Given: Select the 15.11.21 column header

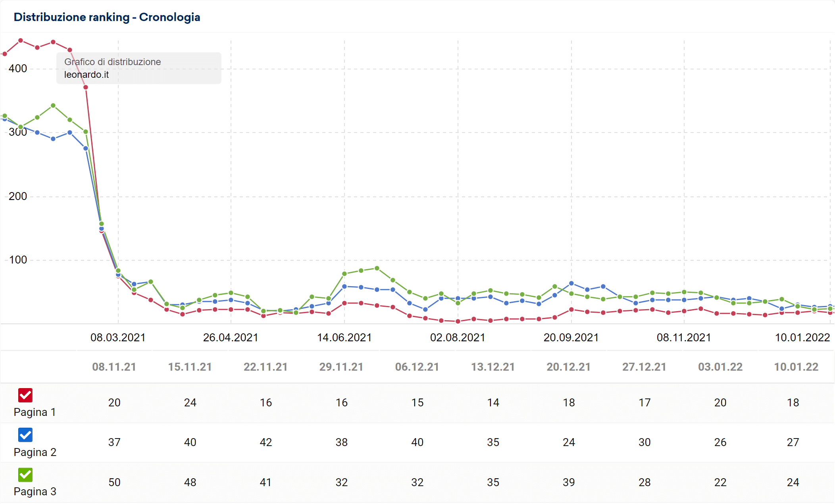Looking at the screenshot, I should tap(190, 367).
